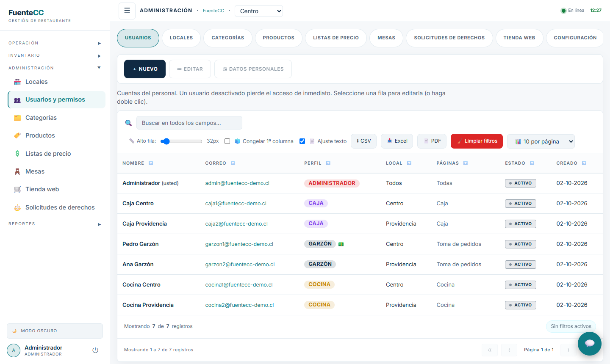
Task: Enable Congelar 1ª columna checkbox
Action: pos(227,141)
